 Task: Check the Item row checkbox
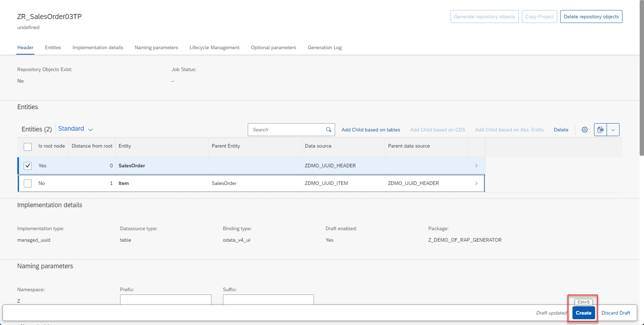(28, 183)
